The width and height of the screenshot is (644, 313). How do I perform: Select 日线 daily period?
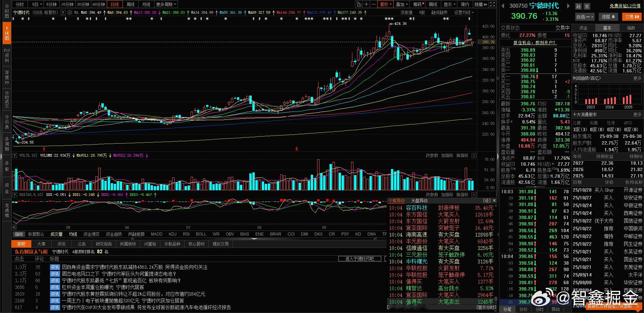115,4
